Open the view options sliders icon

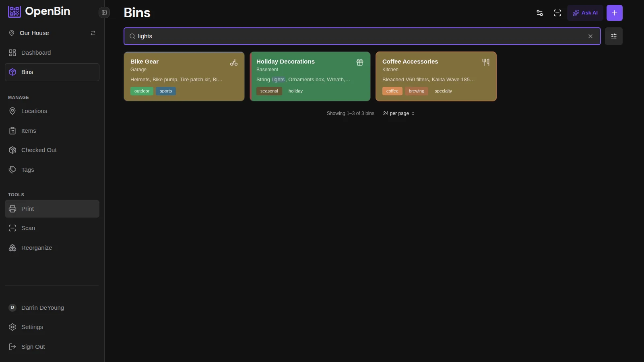[x=540, y=13]
